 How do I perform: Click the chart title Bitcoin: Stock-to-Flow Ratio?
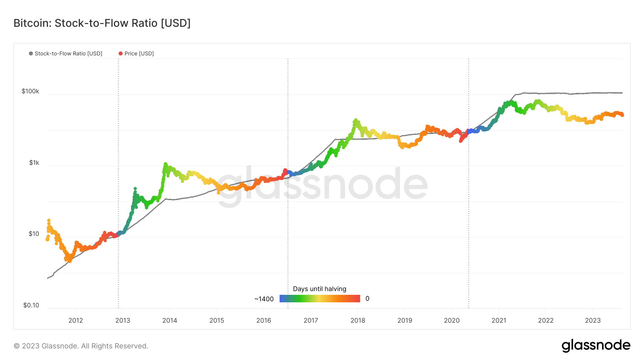click(102, 23)
